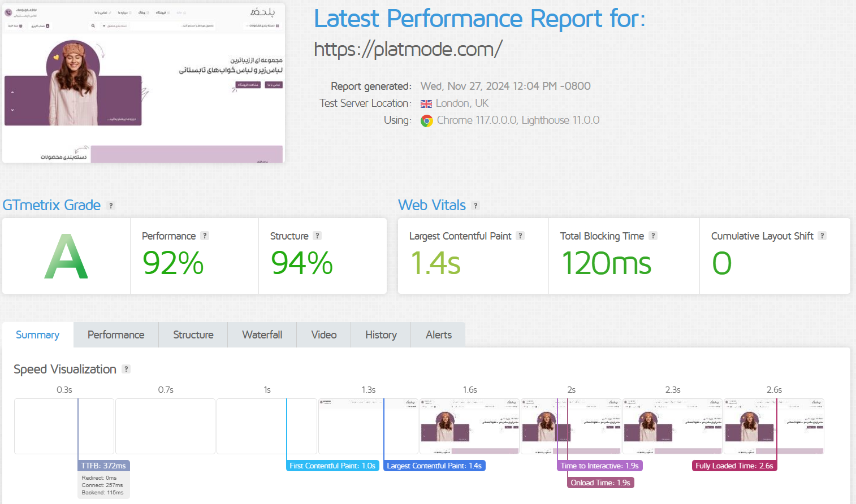The image size is (856, 504).
Task: Open the Alerts tab
Action: (438, 335)
